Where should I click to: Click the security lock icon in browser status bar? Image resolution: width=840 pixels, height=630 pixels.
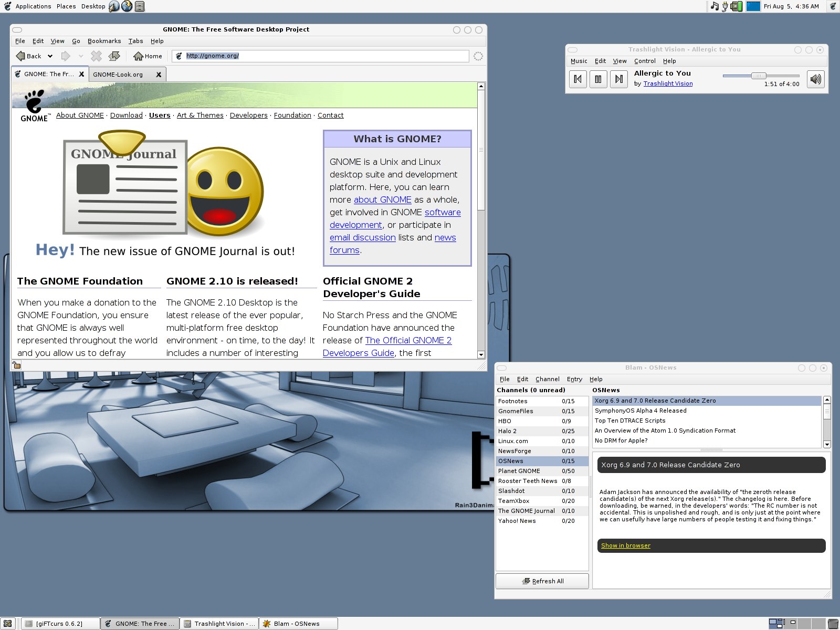pos(17,365)
